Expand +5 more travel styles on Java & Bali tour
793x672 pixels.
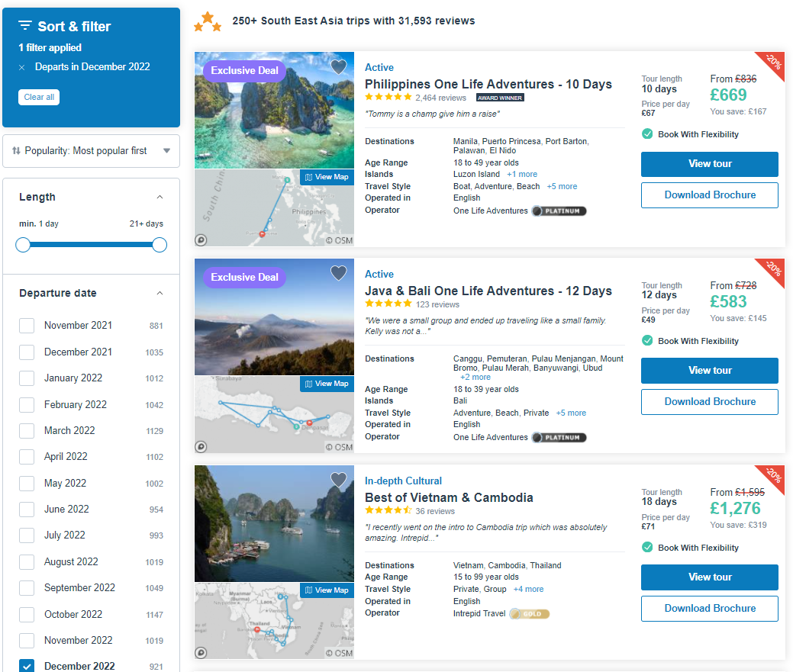coord(571,413)
